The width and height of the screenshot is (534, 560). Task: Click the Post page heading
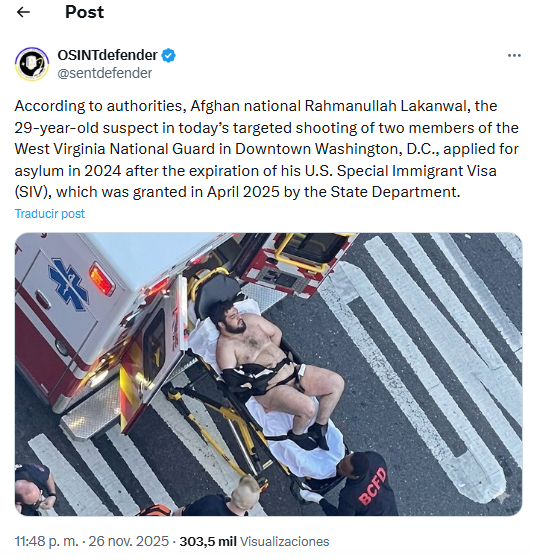click(84, 12)
